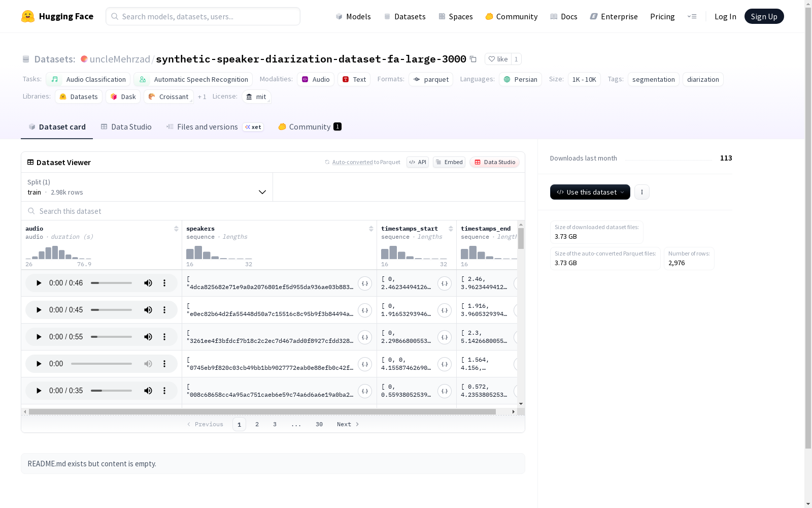Play the 0:46 audio clip

click(x=39, y=283)
